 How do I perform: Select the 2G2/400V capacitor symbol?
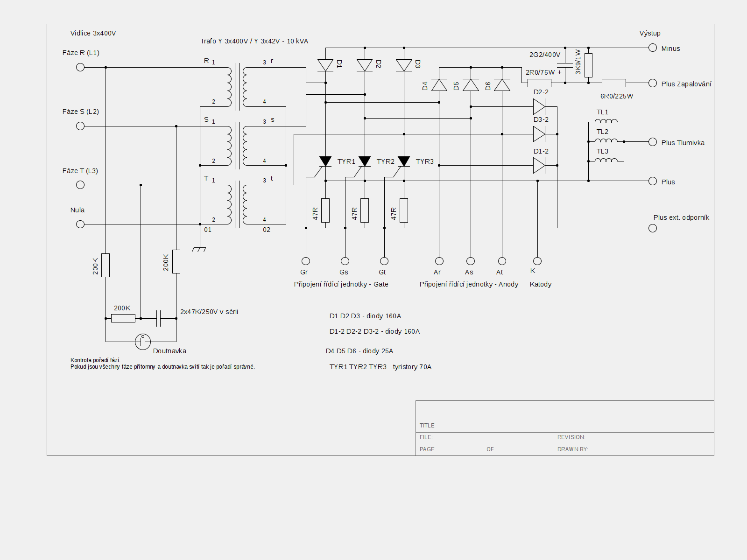click(x=565, y=65)
